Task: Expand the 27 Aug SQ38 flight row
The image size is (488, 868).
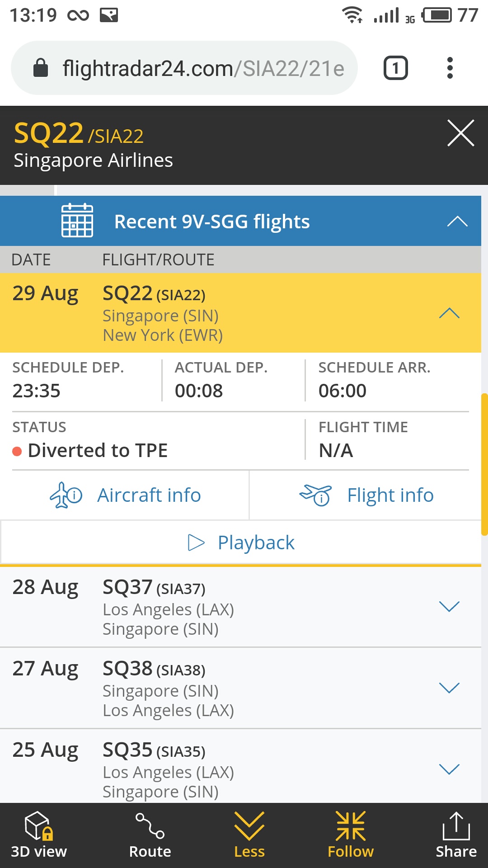Action: pos(449,688)
